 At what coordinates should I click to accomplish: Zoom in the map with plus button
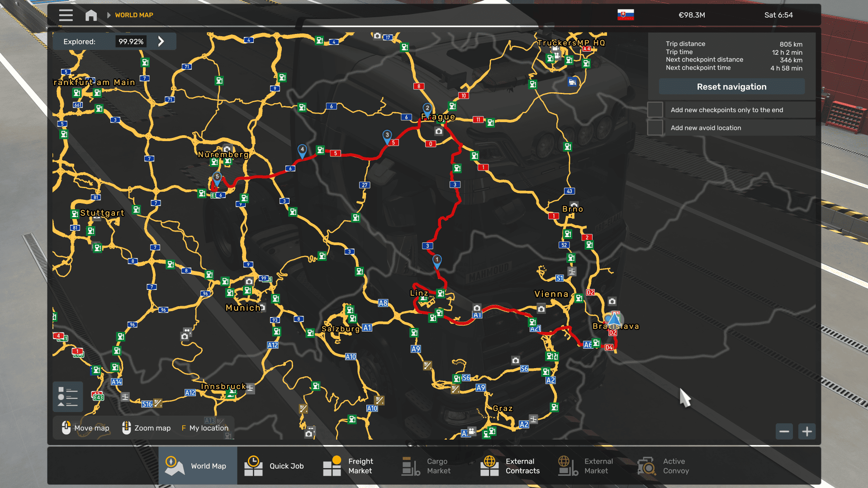click(807, 431)
